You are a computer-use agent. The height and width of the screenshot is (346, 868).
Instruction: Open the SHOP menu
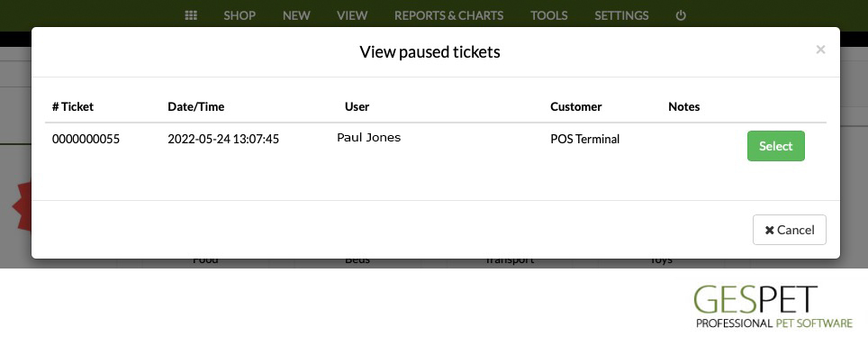[x=240, y=15]
